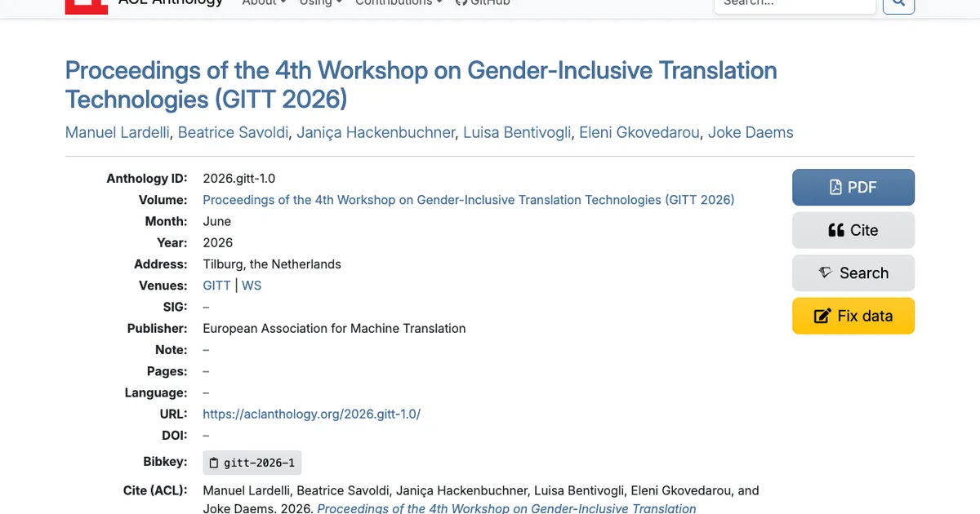The width and height of the screenshot is (980, 514).
Task: Click the Search button in the sidebar
Action: tap(853, 273)
